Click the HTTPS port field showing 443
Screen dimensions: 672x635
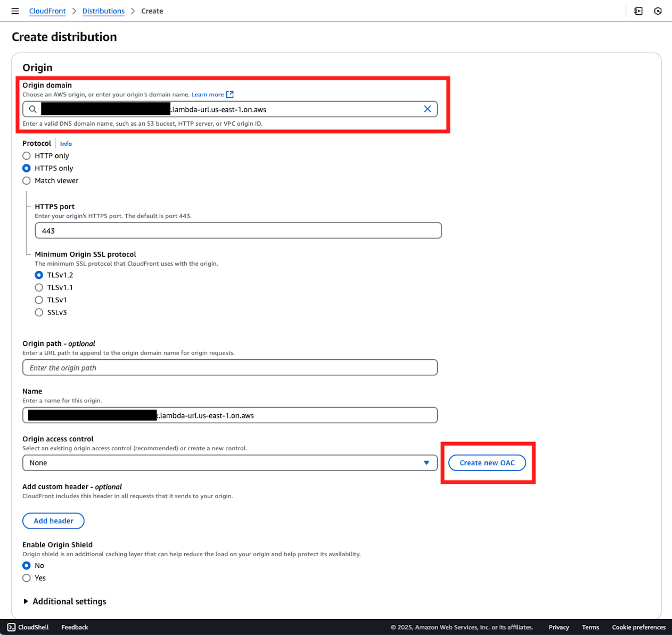tap(238, 230)
